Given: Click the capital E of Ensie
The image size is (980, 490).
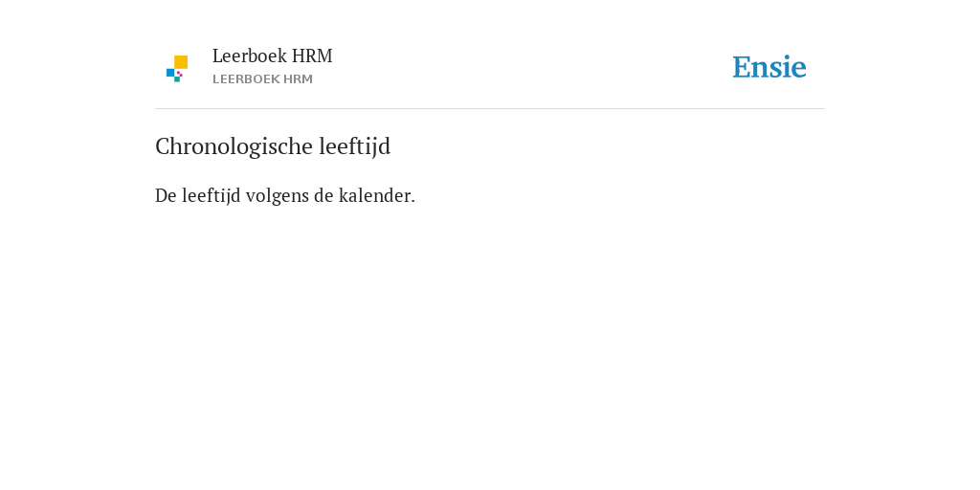Looking at the screenshot, I should click(742, 68).
